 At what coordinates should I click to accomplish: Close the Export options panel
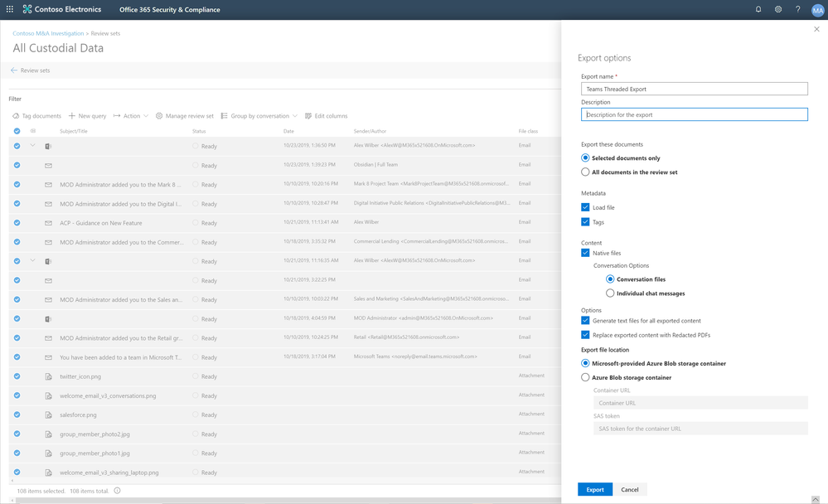coord(816,30)
